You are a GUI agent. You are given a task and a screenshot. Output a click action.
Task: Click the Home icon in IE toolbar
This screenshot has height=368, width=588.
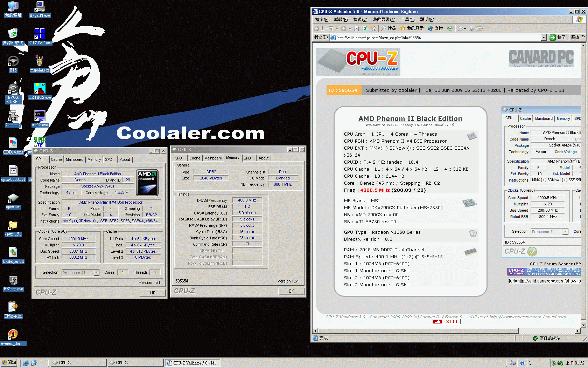[x=373, y=28]
